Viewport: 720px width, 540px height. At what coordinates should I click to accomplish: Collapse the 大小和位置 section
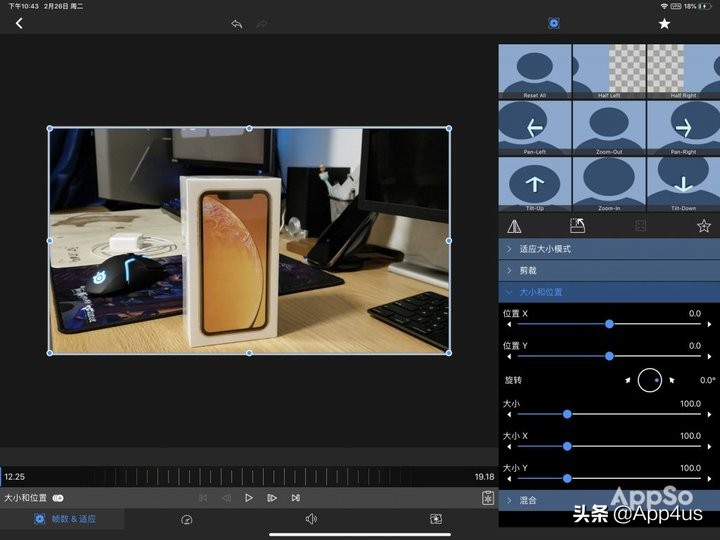click(x=609, y=292)
